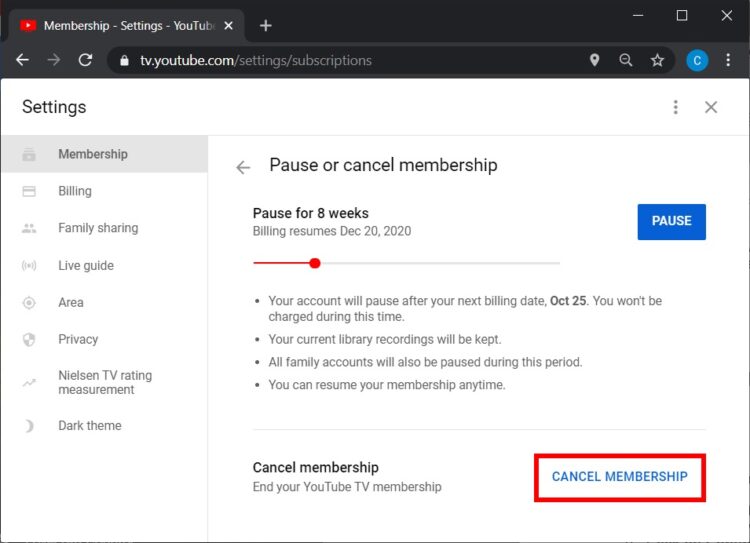This screenshot has height=543, width=750.
Task: Go back from Pause or cancel membership
Action: [x=243, y=167]
